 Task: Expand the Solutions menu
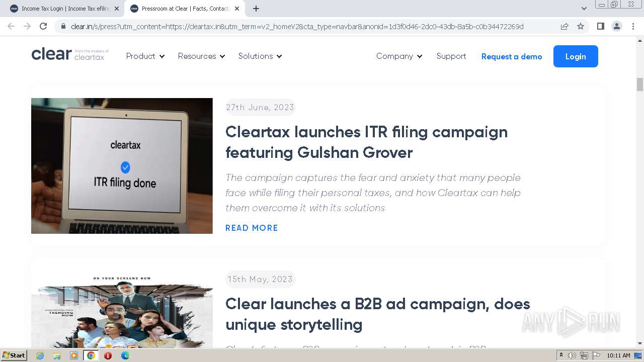pos(260,56)
